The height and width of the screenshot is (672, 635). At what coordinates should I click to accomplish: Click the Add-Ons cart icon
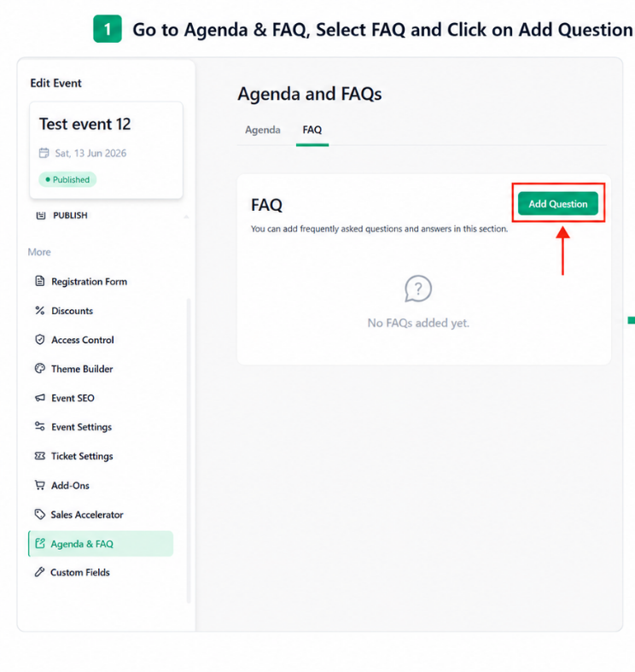(40, 485)
